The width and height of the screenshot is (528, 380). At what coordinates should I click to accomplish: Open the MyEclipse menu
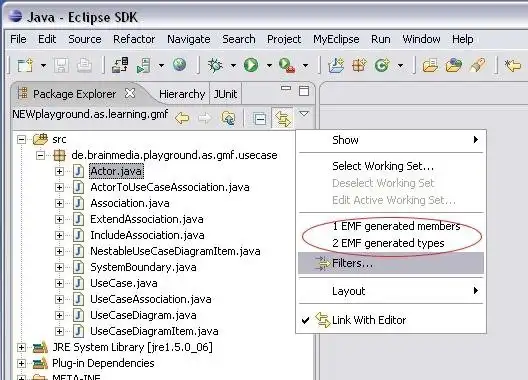(336, 39)
